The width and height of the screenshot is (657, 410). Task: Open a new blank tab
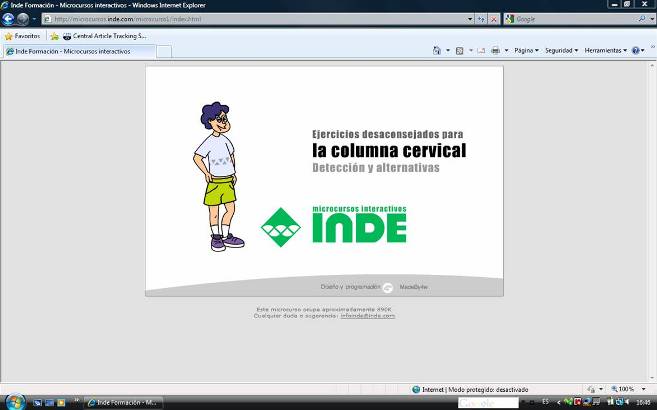[164, 52]
